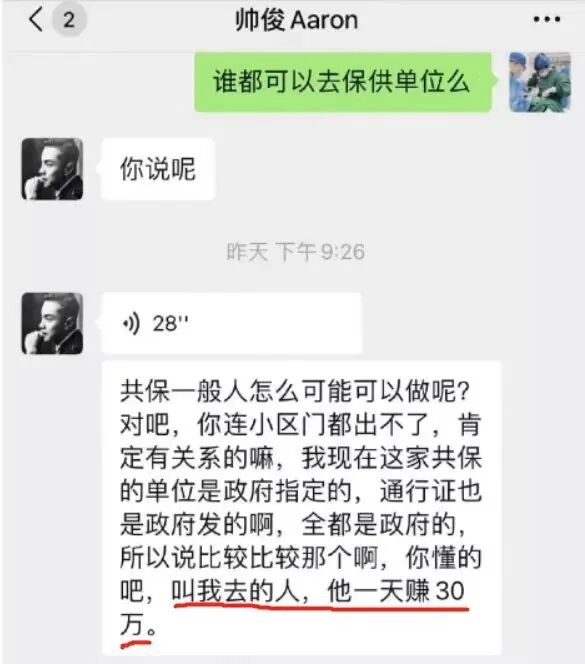
Task: Open contact avatar beside 你说呢 message
Action: [x=52, y=169]
